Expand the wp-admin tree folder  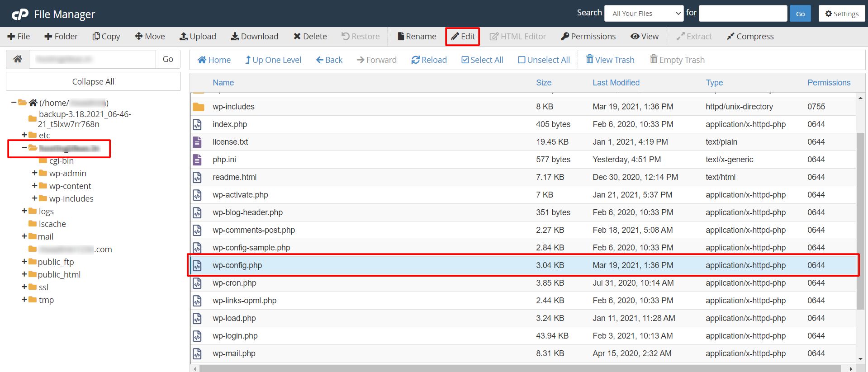click(34, 173)
